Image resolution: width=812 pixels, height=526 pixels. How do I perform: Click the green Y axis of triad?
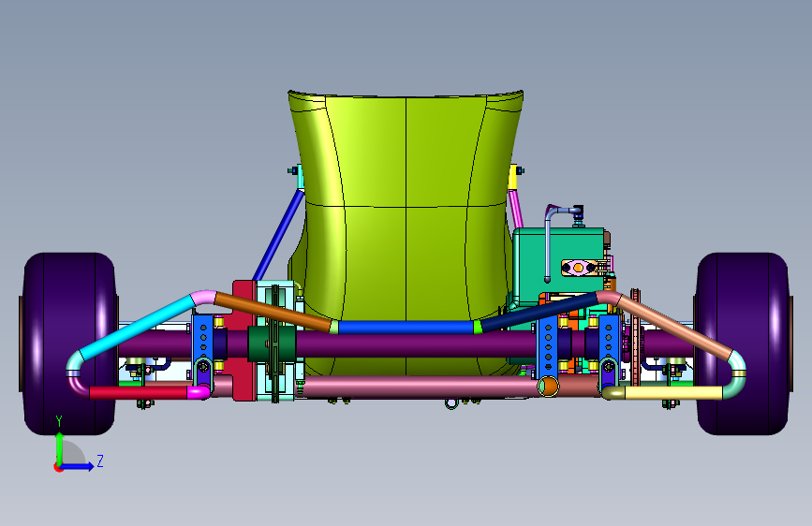tap(60, 447)
